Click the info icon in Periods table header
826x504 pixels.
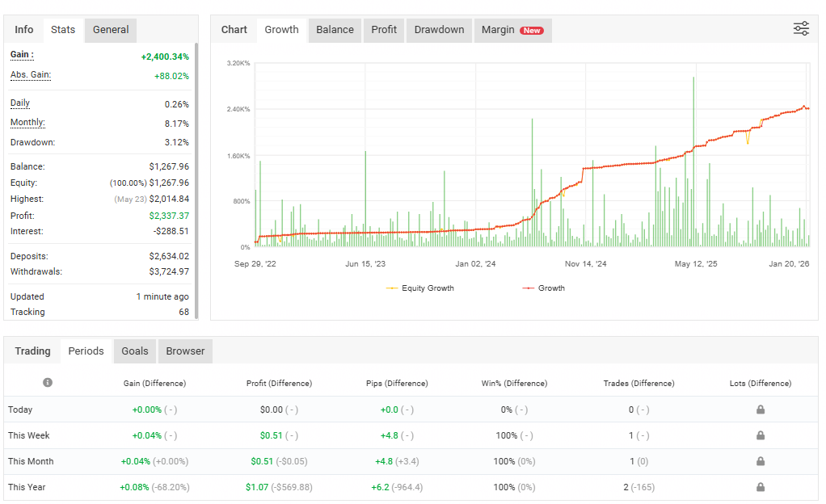48,383
